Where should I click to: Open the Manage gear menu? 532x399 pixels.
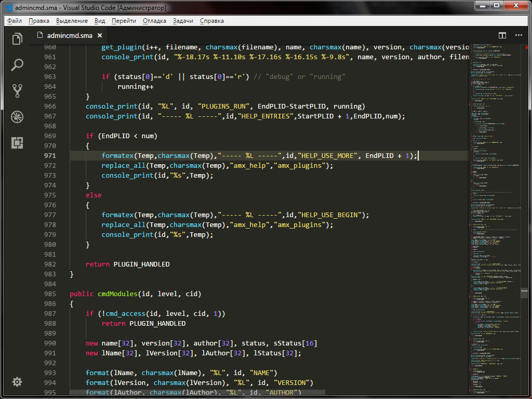point(17,382)
